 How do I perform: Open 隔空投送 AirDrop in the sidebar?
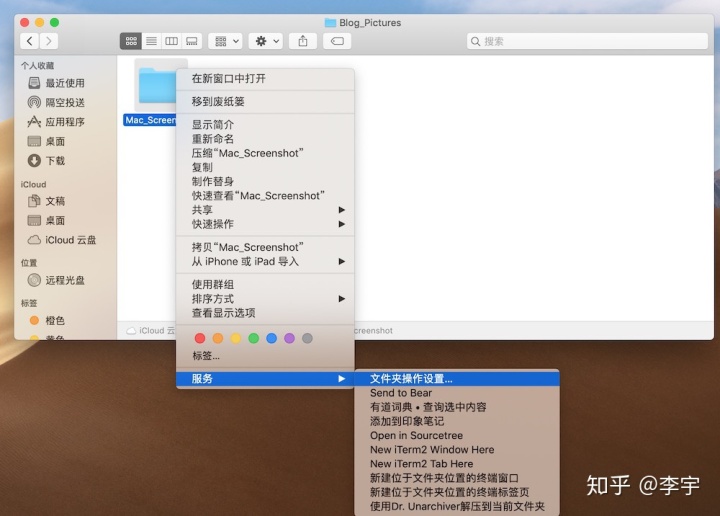pyautogui.click(x=65, y=102)
